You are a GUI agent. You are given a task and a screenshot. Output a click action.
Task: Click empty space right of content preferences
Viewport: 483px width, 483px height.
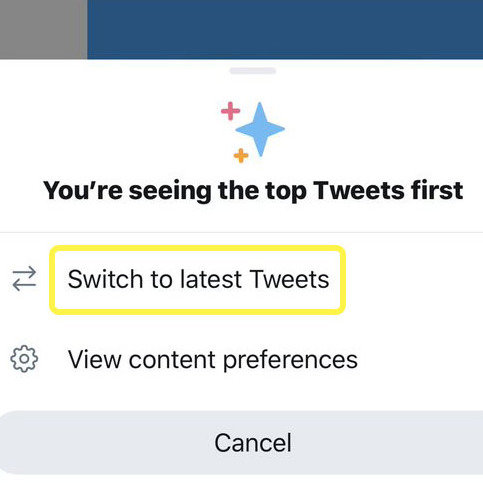[x=420, y=360]
